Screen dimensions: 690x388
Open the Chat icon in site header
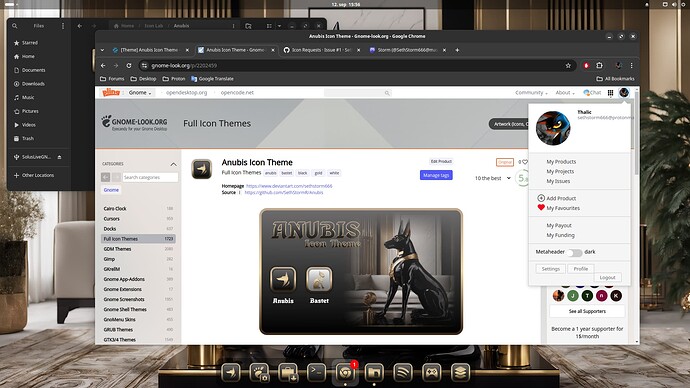[x=592, y=93]
